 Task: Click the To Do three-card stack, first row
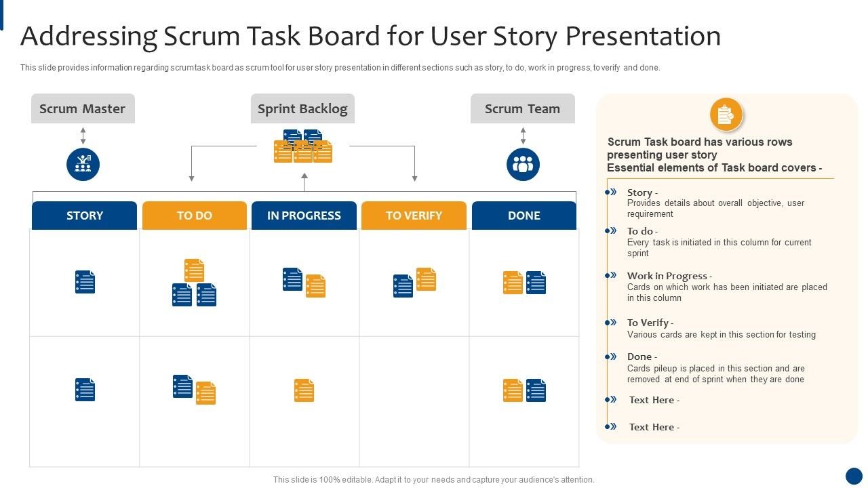195,283
